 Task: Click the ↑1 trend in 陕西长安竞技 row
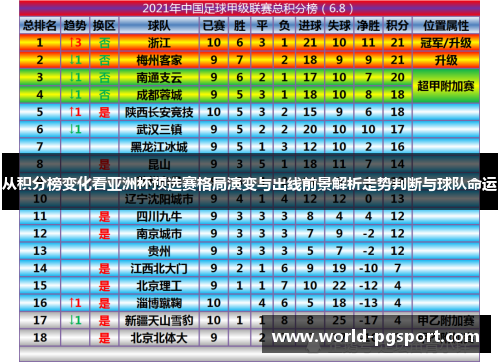pyautogui.click(x=75, y=112)
